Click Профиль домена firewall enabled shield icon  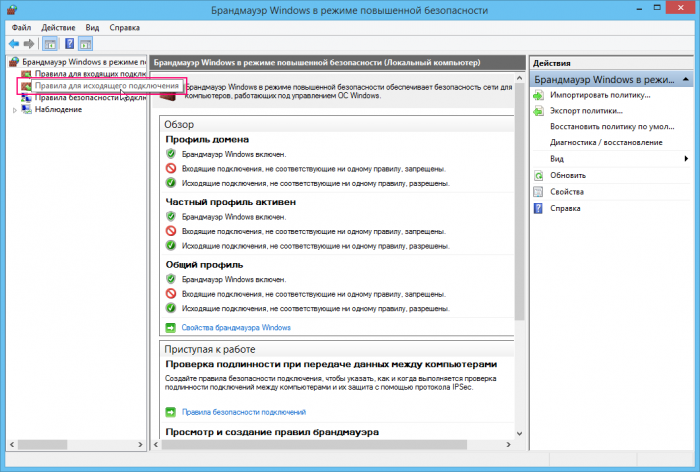point(171,154)
